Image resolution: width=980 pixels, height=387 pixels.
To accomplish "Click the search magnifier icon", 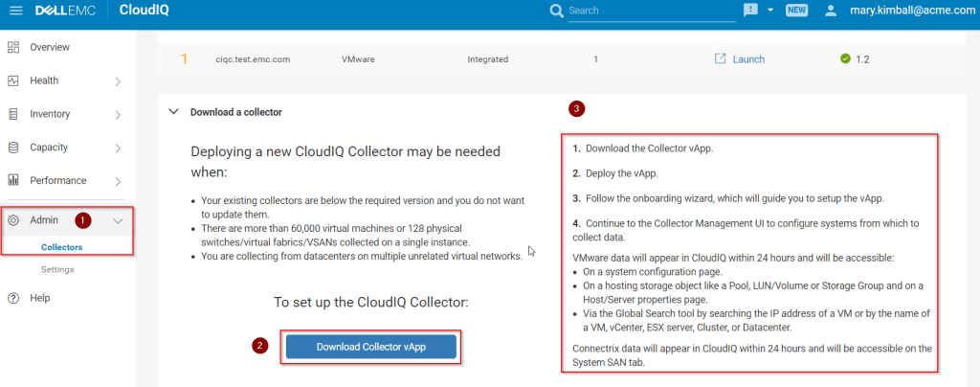I will pos(557,11).
